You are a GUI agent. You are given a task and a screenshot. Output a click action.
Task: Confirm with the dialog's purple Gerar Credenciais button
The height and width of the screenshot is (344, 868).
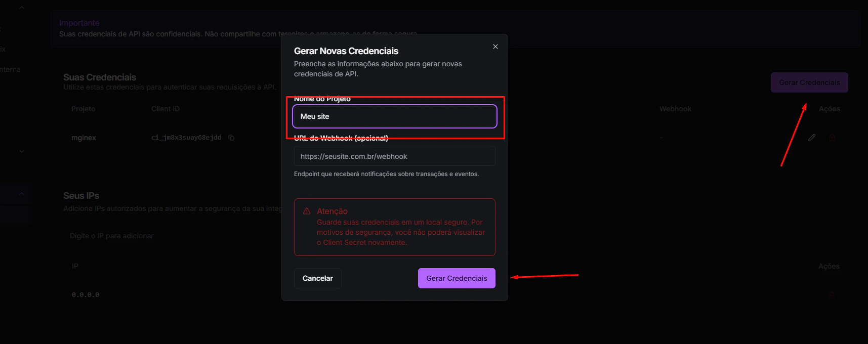point(457,278)
